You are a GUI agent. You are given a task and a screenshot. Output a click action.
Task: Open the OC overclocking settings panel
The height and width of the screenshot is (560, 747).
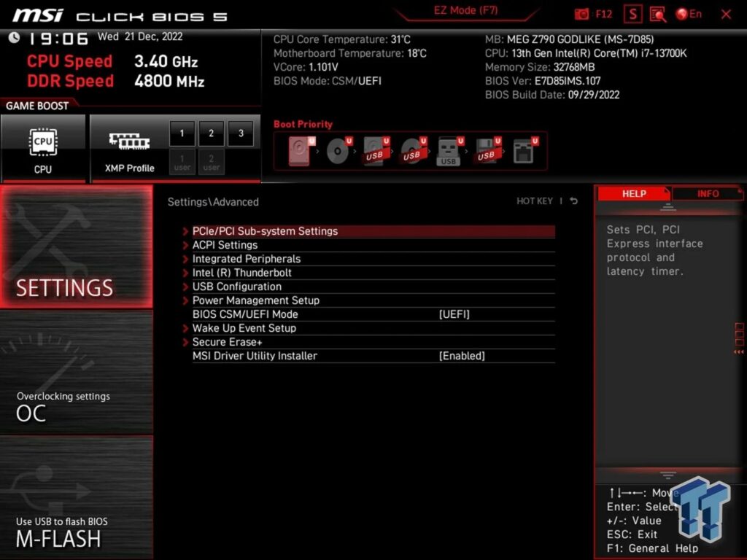tap(76, 373)
